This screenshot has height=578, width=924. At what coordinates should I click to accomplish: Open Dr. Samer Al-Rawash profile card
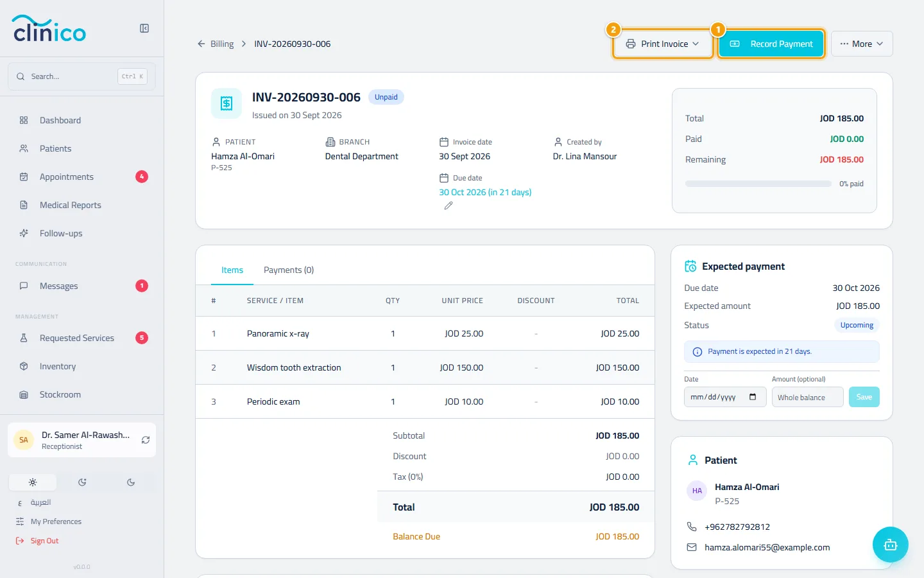click(81, 440)
